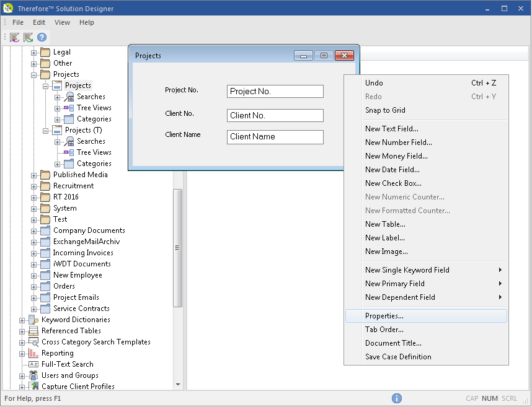
Task: Click the Full-Text Search icon
Action: (x=33, y=364)
